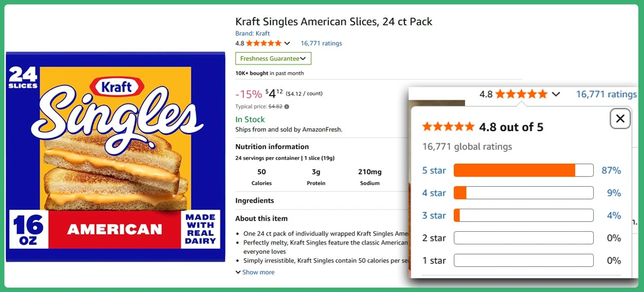
Task: Close the ratings popup with the X button
Action: tap(620, 118)
